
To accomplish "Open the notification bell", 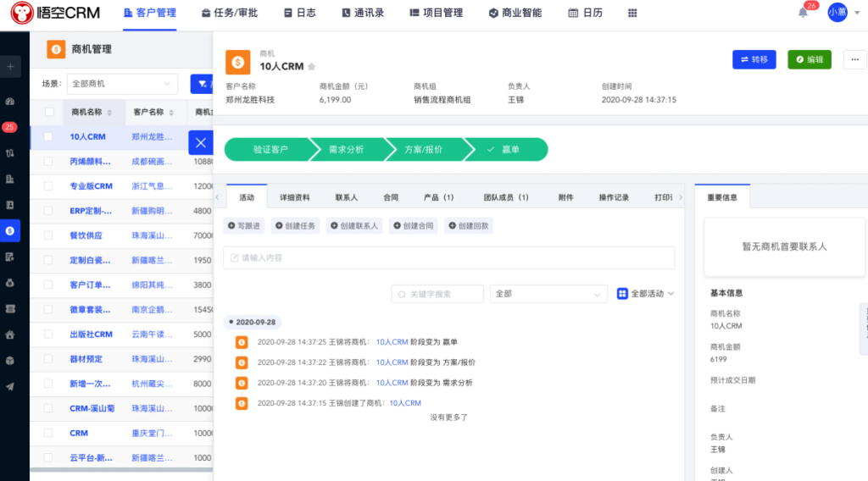I will (803, 13).
